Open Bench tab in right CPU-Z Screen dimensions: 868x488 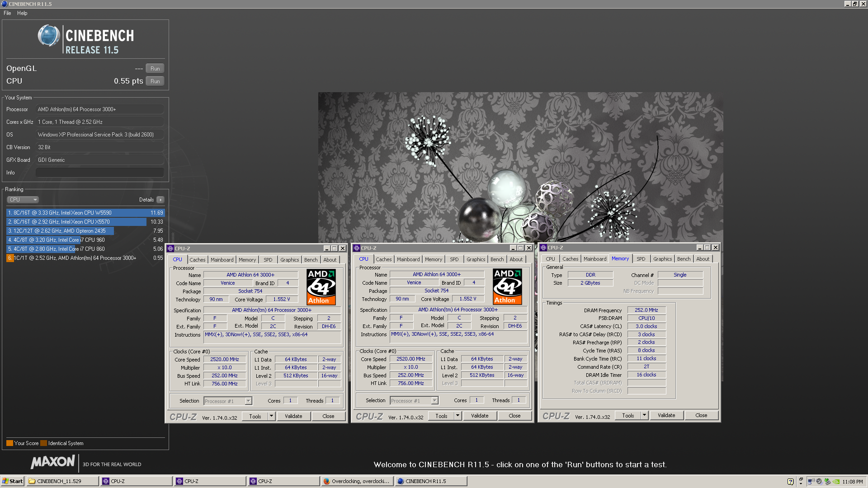coord(684,259)
